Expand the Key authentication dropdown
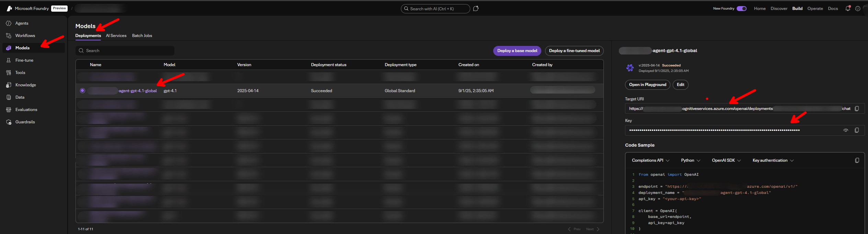 [773, 160]
